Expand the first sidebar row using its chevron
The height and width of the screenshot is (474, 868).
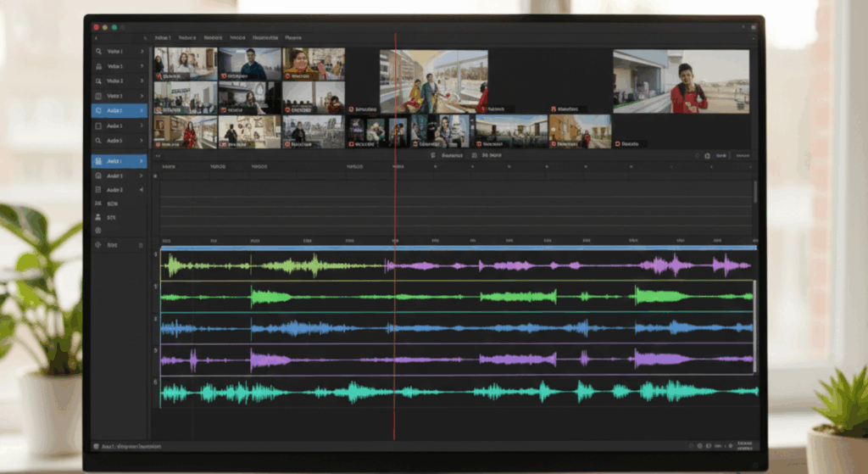coord(141,51)
